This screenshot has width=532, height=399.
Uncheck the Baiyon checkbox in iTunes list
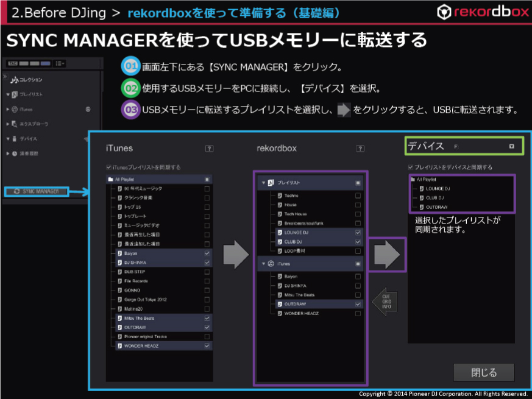(x=207, y=253)
